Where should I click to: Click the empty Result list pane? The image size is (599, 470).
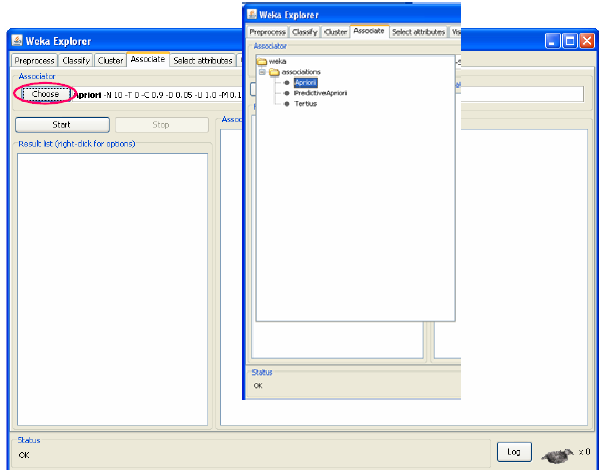112,289
